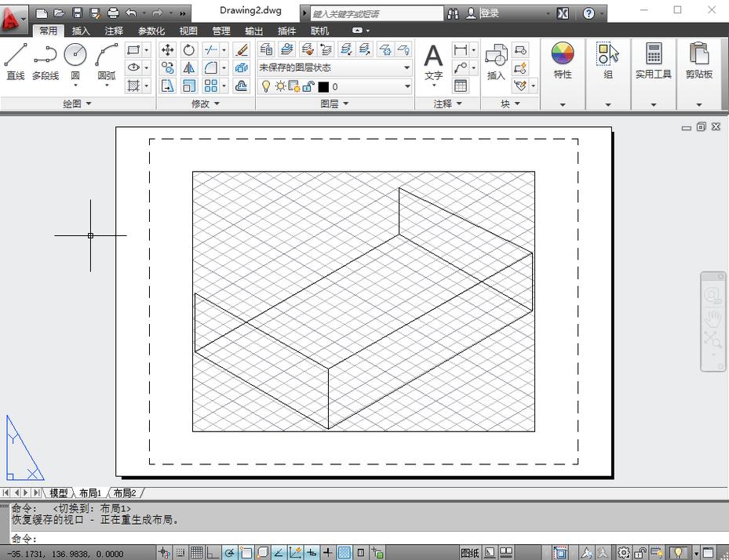Click the Save icon in quick access toolbar
The height and width of the screenshot is (560, 729).
(x=77, y=13)
